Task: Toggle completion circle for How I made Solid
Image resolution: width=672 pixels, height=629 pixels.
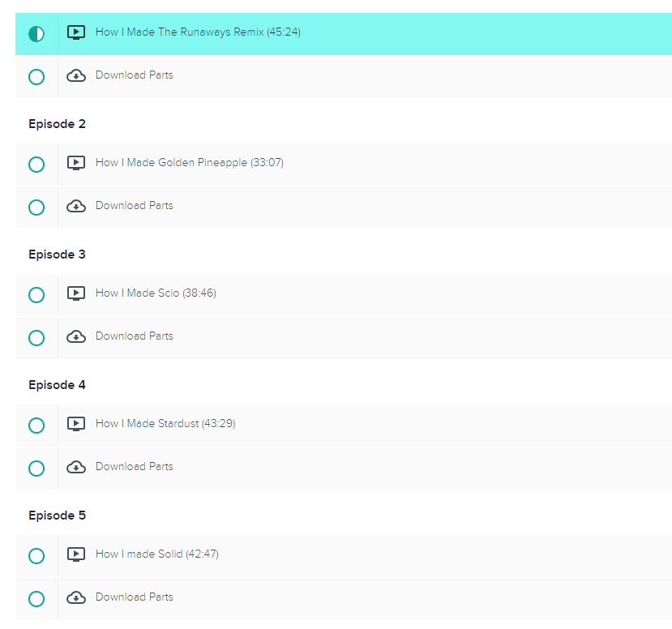Action: [x=36, y=556]
